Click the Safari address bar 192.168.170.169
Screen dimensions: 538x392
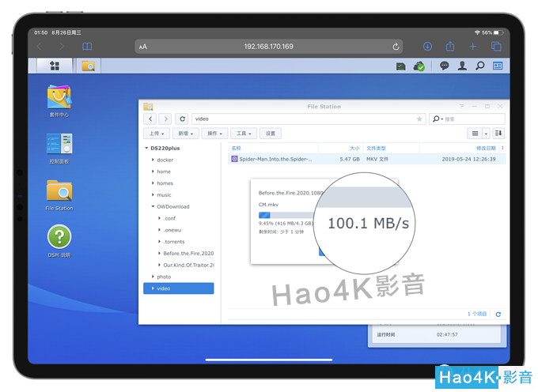click(x=269, y=47)
